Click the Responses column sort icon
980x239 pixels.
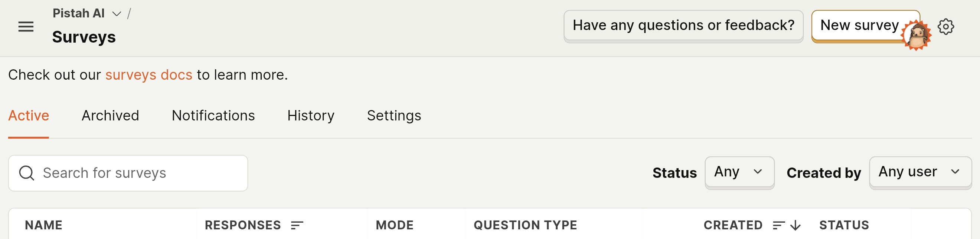297,225
